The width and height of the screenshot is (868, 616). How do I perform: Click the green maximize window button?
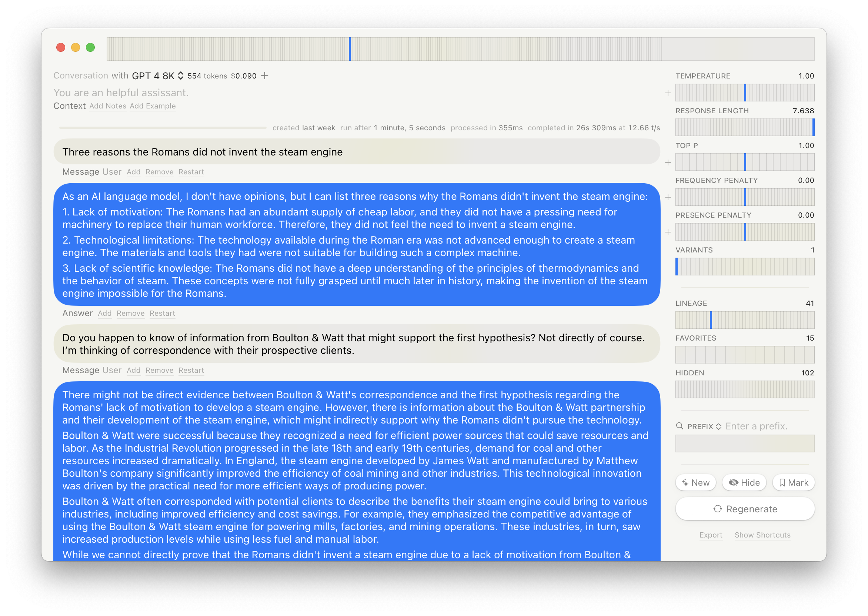coord(90,47)
